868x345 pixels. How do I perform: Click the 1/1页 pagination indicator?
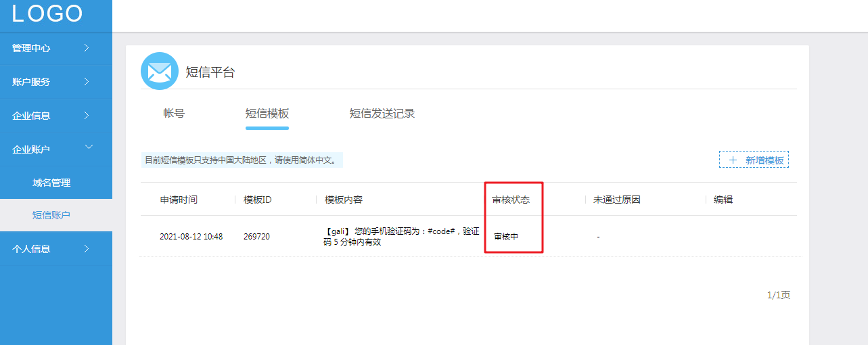pyautogui.click(x=778, y=295)
